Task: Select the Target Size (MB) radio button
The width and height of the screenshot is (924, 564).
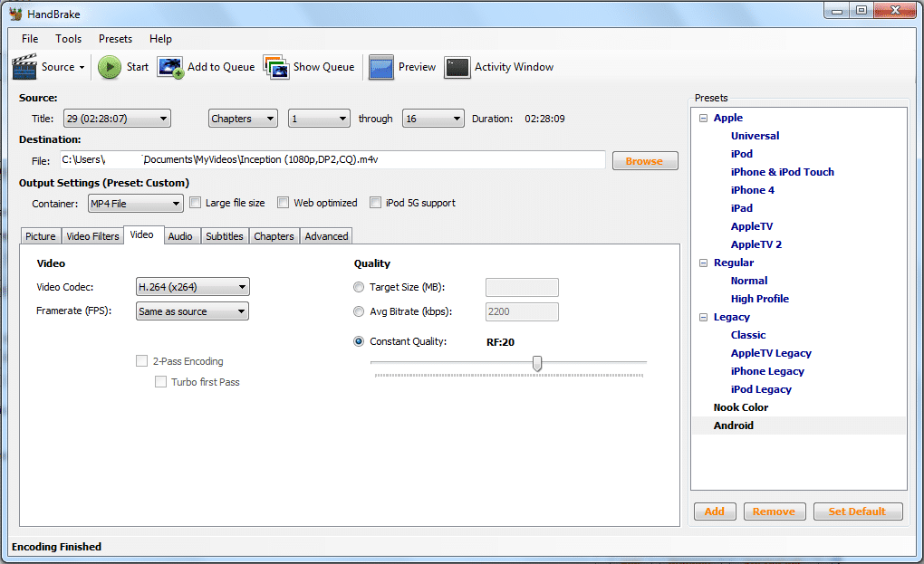Action: [x=359, y=287]
